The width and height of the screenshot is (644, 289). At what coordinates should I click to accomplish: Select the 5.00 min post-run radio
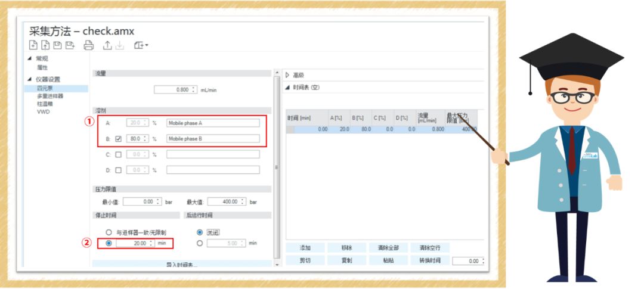pos(200,243)
